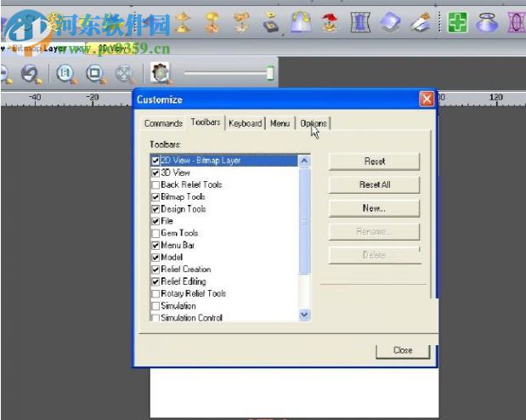
Task: Click the Reset button
Action: tap(375, 162)
